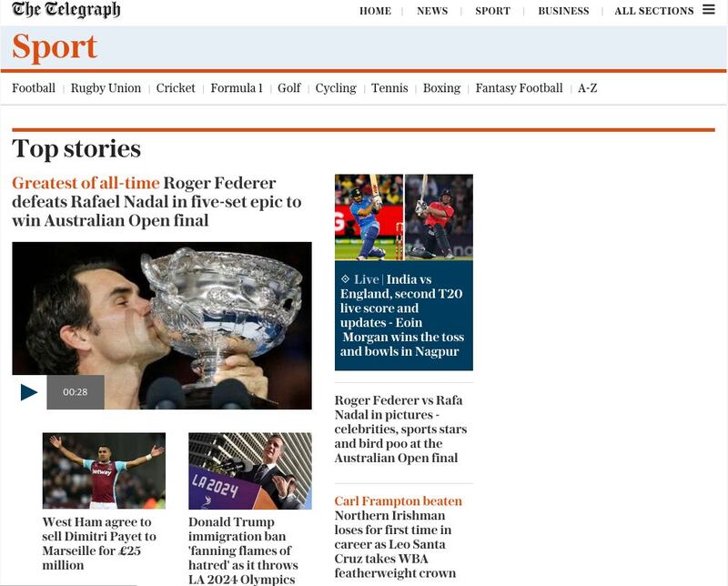Open the hamburger menu icon beside All Sections
Viewport: 728px width, 586px height.
709,9
